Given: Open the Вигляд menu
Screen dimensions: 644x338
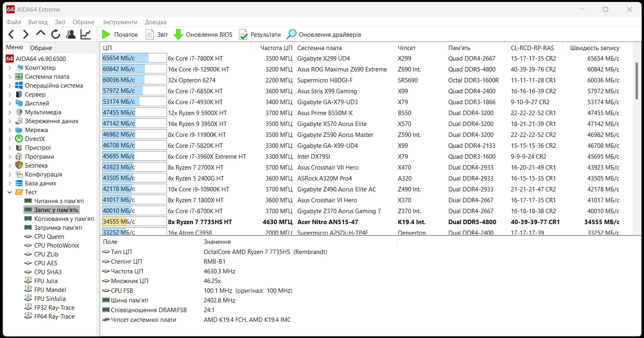Looking at the screenshot, I should click(38, 22).
